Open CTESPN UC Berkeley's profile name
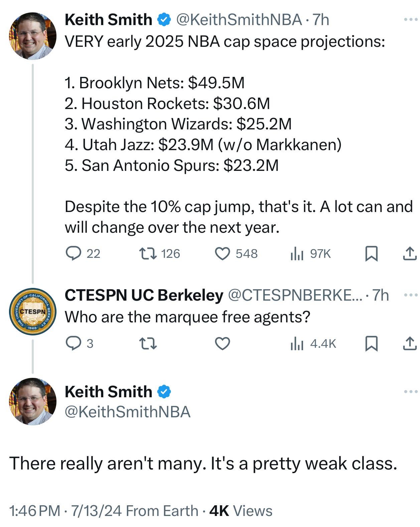Viewport: 420px width, 527px height. click(x=144, y=295)
